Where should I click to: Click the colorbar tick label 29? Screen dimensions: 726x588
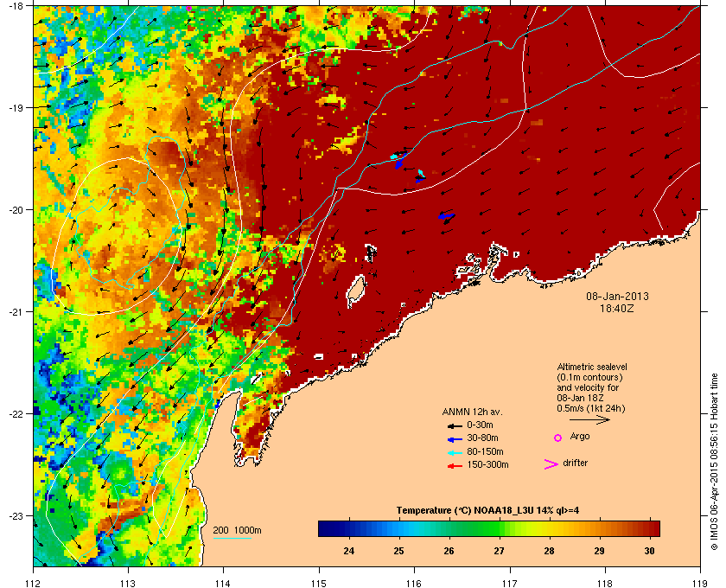coord(599,551)
